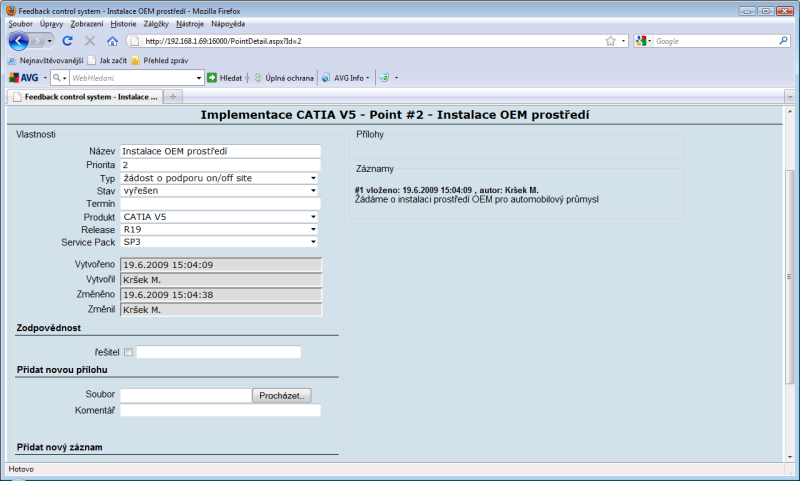800x481 pixels.
Task: Focus the Google search field
Action: pyautogui.click(x=715, y=41)
